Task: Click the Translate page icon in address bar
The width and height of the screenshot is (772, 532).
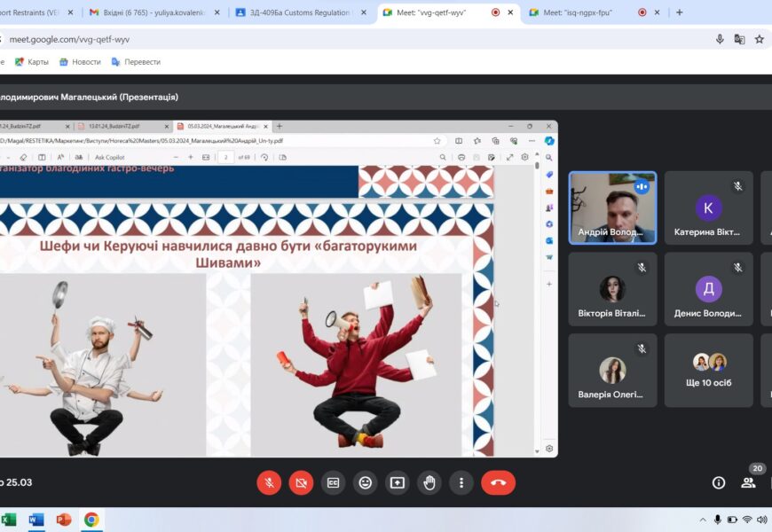Action: coord(739,39)
